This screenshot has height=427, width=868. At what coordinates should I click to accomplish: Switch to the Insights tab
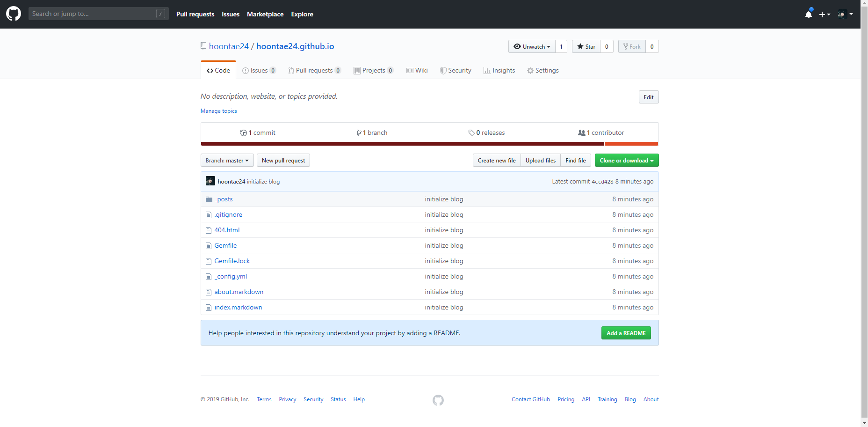click(499, 70)
